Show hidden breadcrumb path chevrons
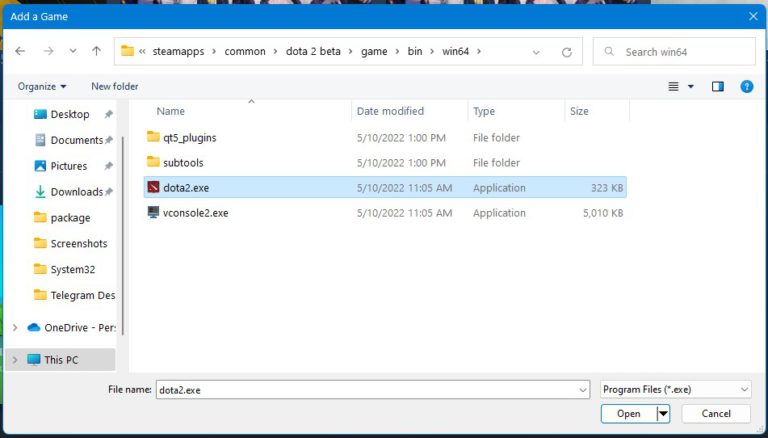 pos(142,51)
